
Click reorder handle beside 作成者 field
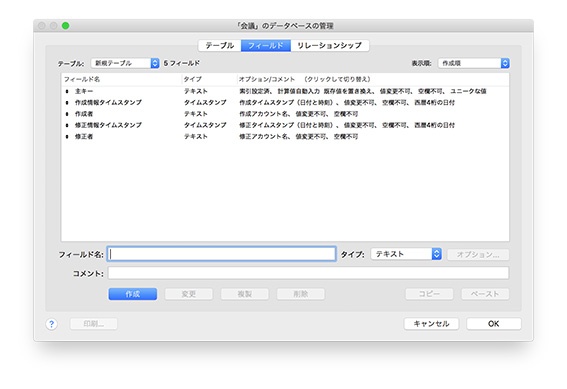click(67, 114)
